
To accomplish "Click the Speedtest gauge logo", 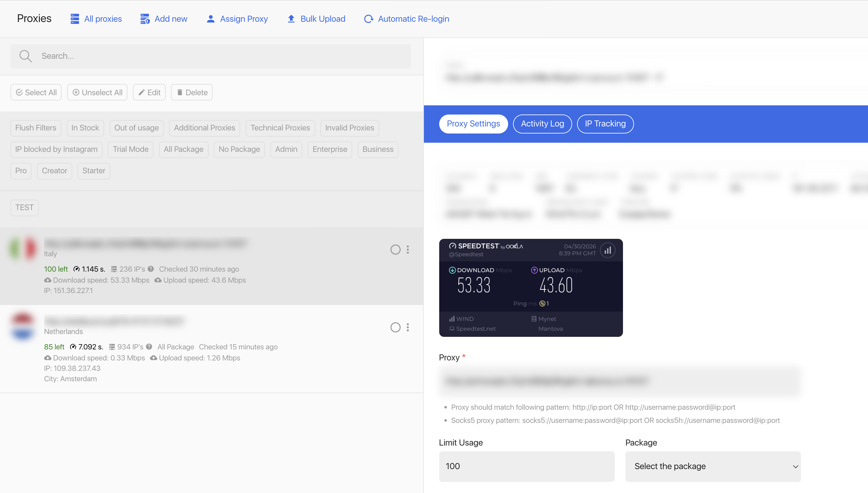I will tap(452, 246).
